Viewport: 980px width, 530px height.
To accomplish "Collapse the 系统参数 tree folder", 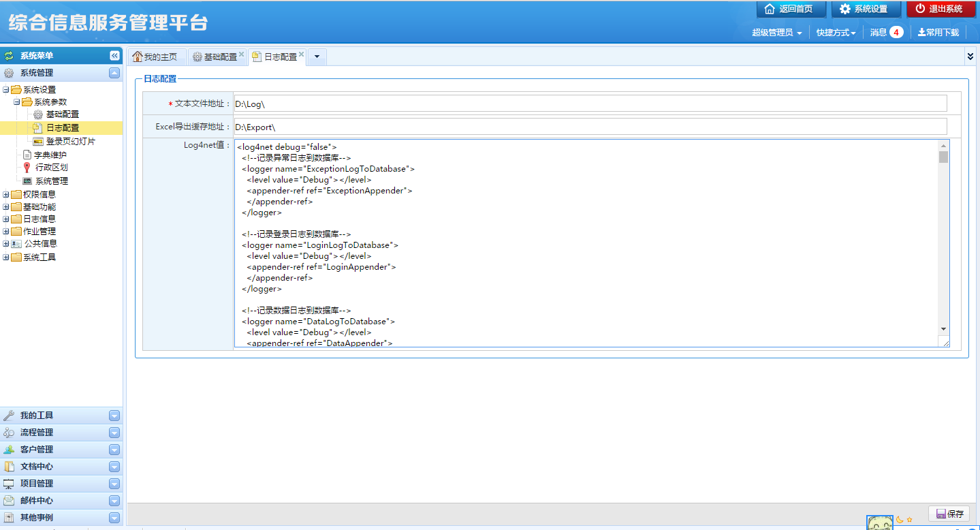I will 17,102.
